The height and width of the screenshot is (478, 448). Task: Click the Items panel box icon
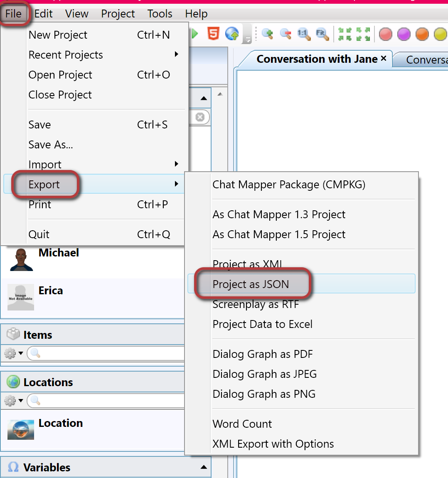[x=13, y=334]
